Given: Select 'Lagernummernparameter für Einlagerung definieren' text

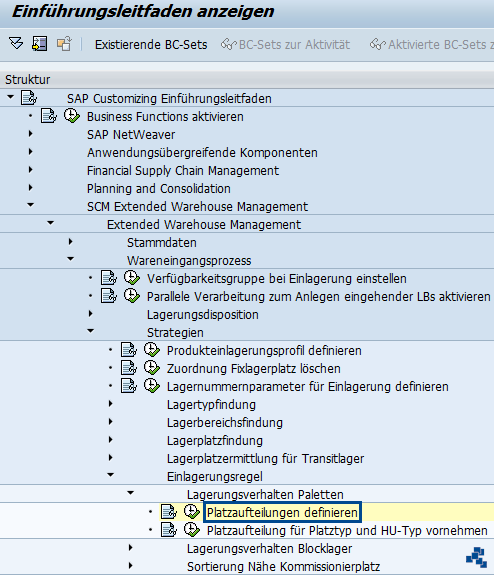Looking at the screenshot, I should tap(308, 387).
